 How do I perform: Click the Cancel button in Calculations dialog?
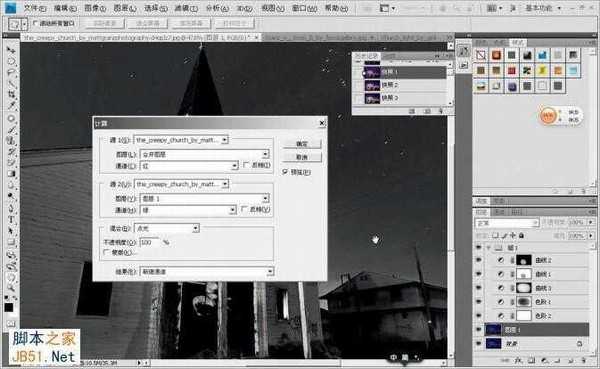click(302, 157)
